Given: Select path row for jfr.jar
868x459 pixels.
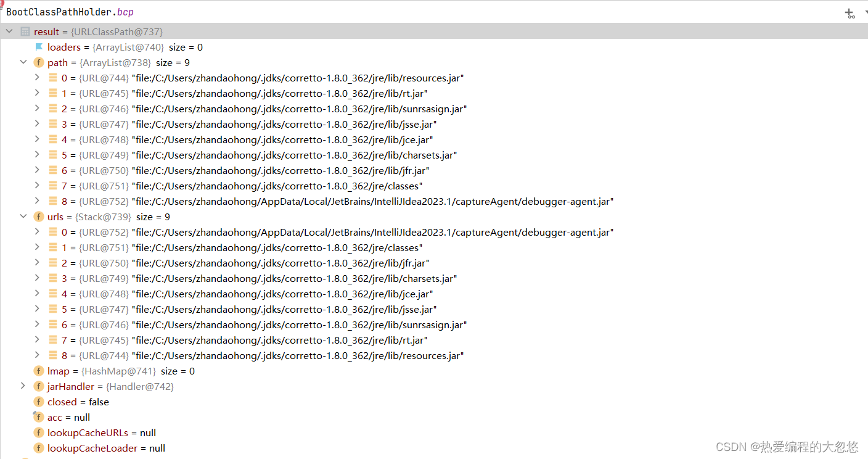Looking at the screenshot, I should (x=434, y=170).
